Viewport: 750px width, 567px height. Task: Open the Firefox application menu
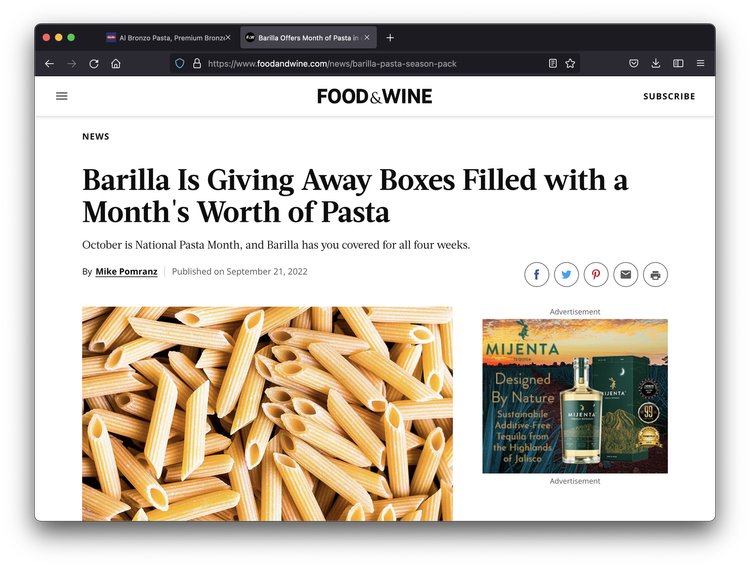(700, 64)
